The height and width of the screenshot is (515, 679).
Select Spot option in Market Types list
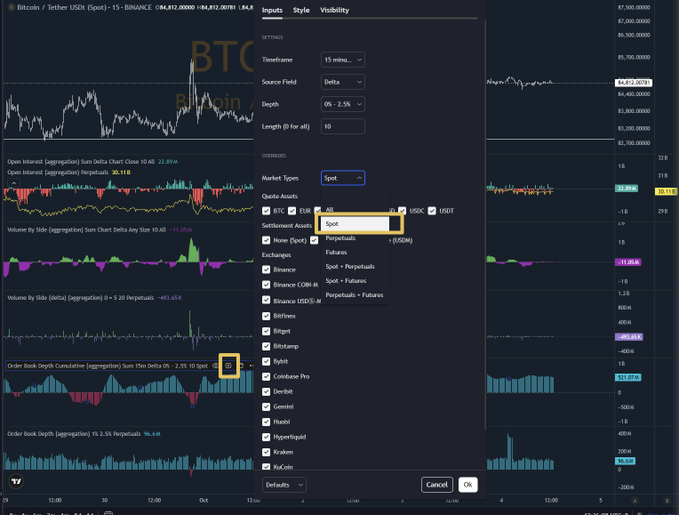click(x=355, y=223)
